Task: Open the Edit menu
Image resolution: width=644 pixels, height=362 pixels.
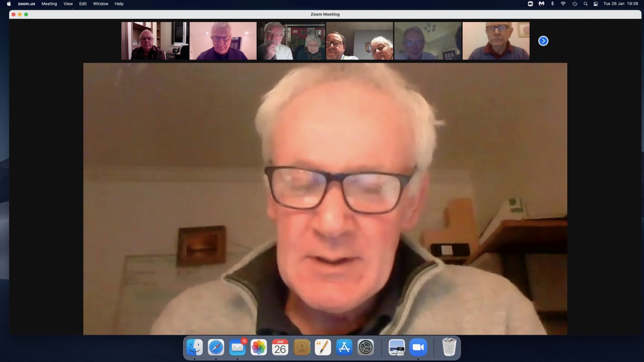Action: pyautogui.click(x=83, y=4)
